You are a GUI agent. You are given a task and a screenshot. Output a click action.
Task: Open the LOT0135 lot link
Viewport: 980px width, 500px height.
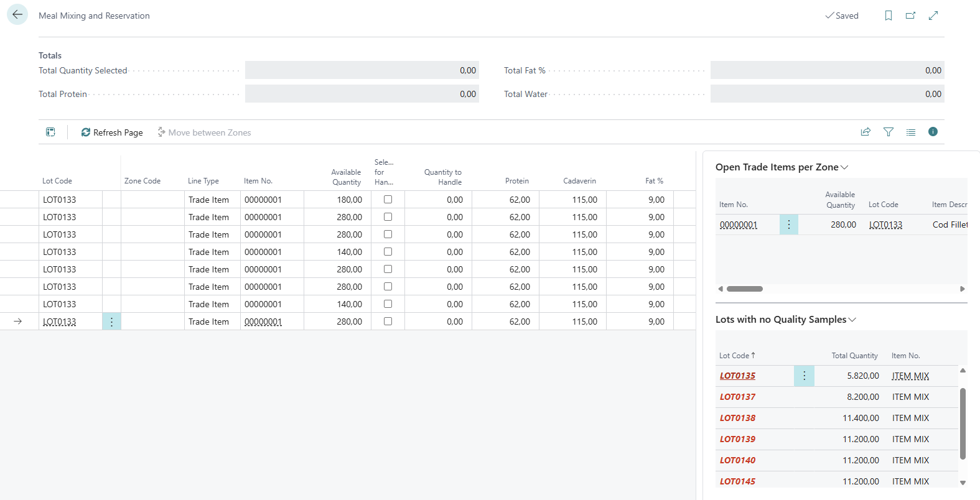click(x=737, y=376)
